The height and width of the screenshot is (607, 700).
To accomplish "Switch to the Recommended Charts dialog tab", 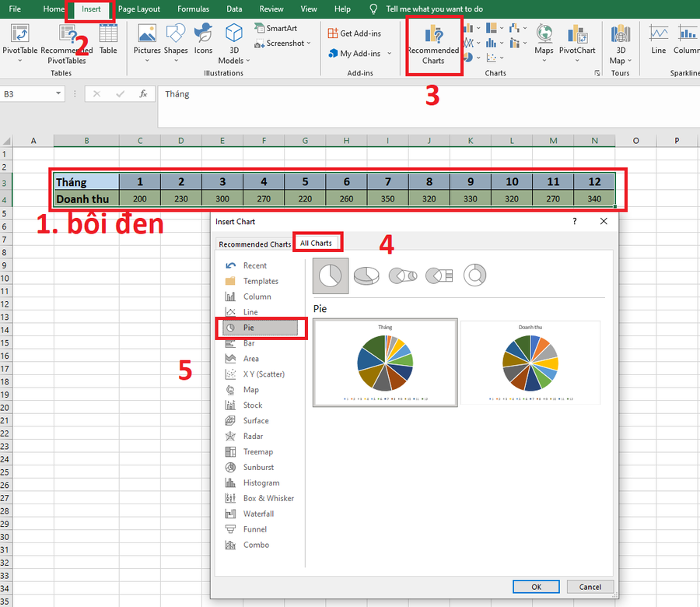I will 254,244.
